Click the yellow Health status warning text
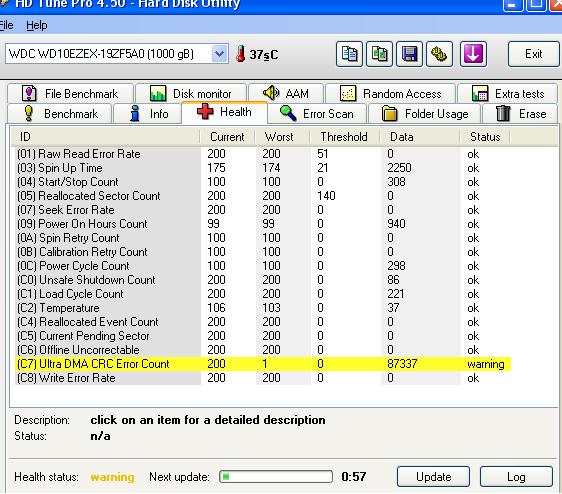This screenshot has width=562, height=494. [x=112, y=477]
